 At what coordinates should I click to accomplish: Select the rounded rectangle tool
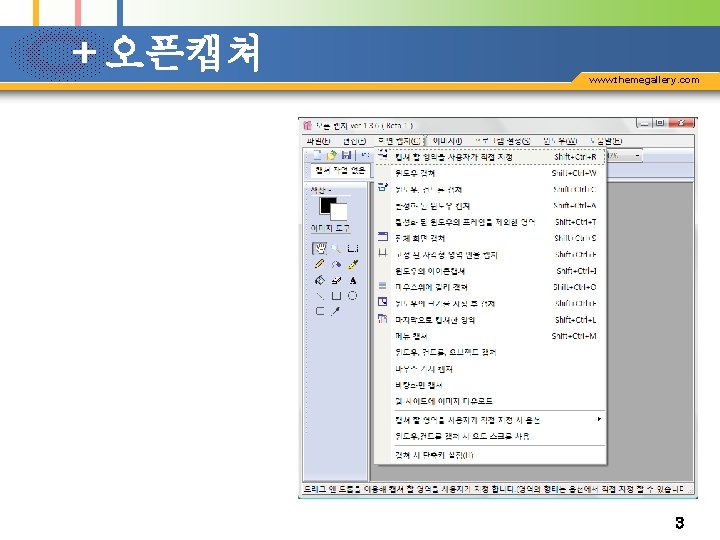tap(320, 311)
